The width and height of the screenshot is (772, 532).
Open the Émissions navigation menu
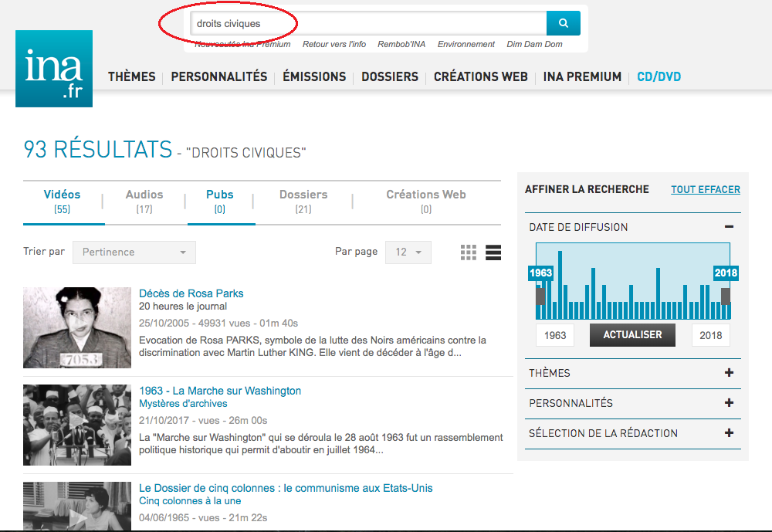314,77
